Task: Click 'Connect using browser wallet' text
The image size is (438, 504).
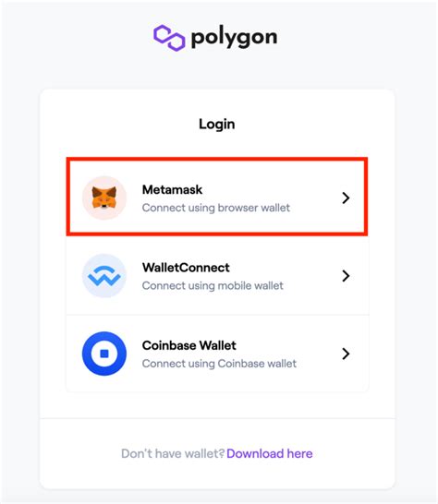Action: (x=216, y=208)
